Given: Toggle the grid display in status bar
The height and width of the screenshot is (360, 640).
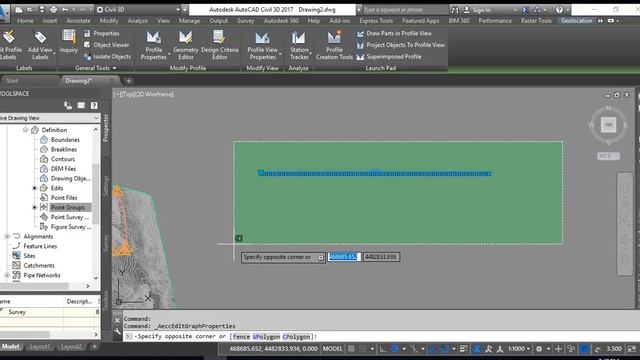Looking at the screenshot, I should pos(351,349).
